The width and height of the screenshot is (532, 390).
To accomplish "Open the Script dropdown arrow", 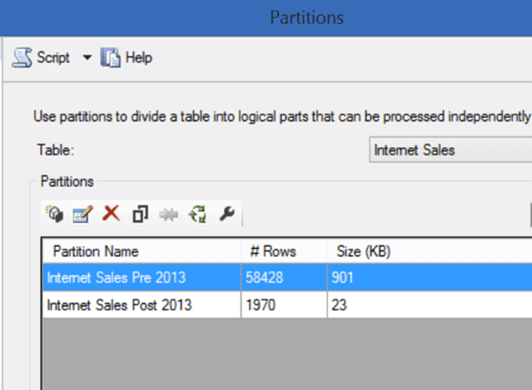I will pos(87,57).
